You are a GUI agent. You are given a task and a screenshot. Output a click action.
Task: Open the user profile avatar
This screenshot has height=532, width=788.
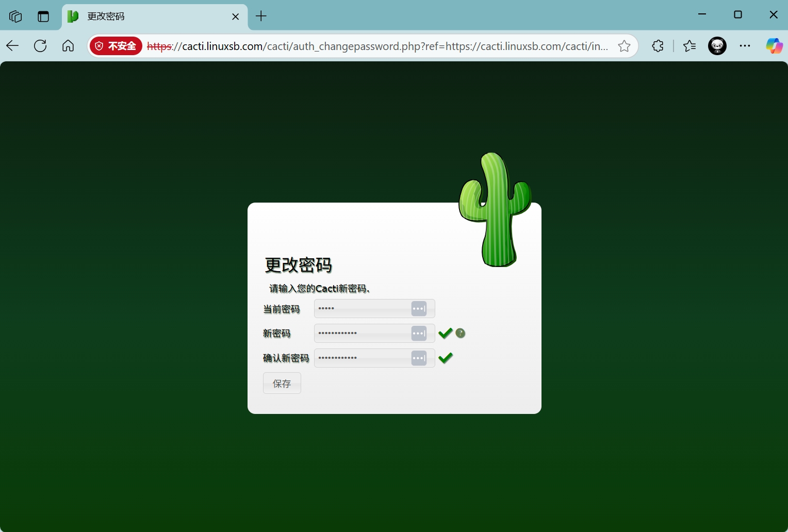(x=717, y=46)
